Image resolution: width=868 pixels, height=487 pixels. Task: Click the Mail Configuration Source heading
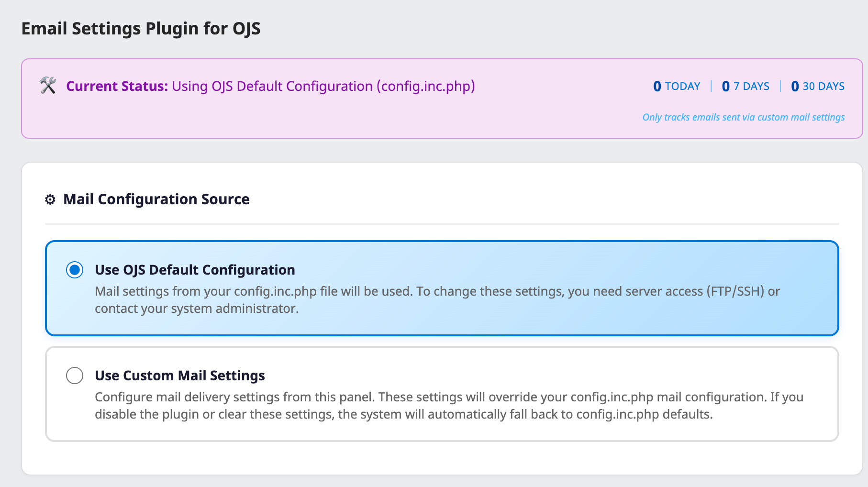point(156,199)
